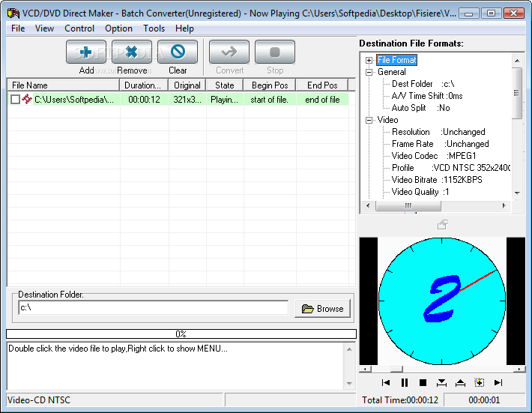Select the Video Codec tree item
532x413 pixels.
point(434,156)
